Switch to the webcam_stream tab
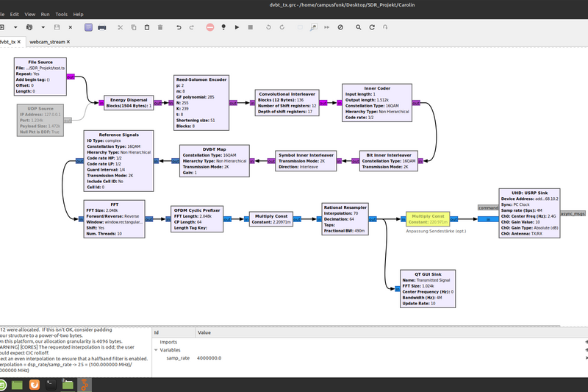 47,42
